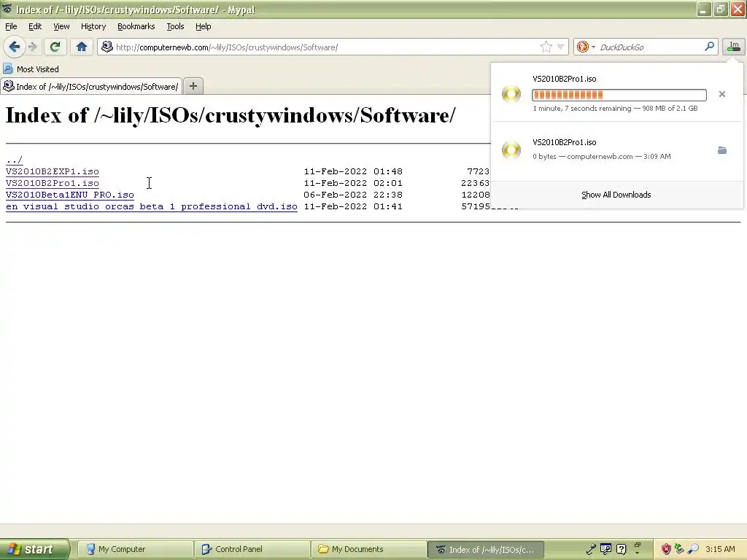Switch to My Computer taskbar window
The image size is (747, 560).
pos(134,549)
